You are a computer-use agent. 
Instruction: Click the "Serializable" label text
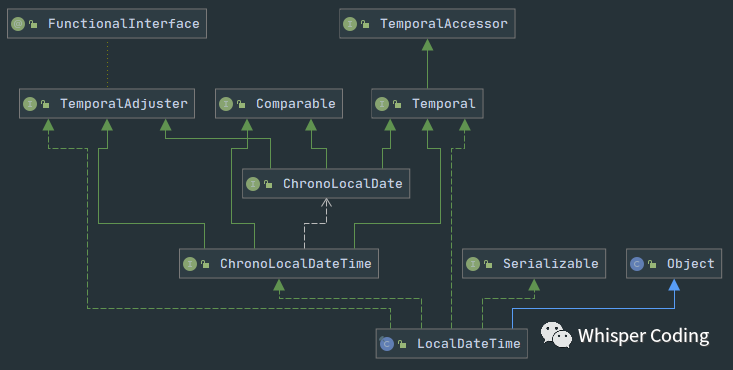point(551,264)
